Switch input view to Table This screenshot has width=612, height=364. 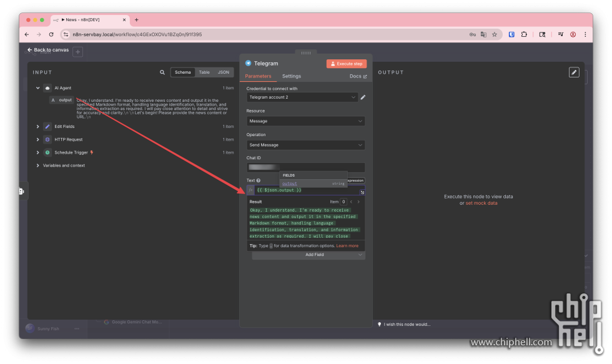204,72
